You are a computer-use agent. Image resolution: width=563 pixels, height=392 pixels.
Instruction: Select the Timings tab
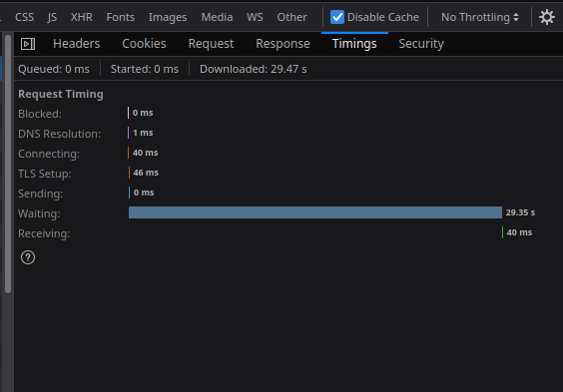point(354,44)
